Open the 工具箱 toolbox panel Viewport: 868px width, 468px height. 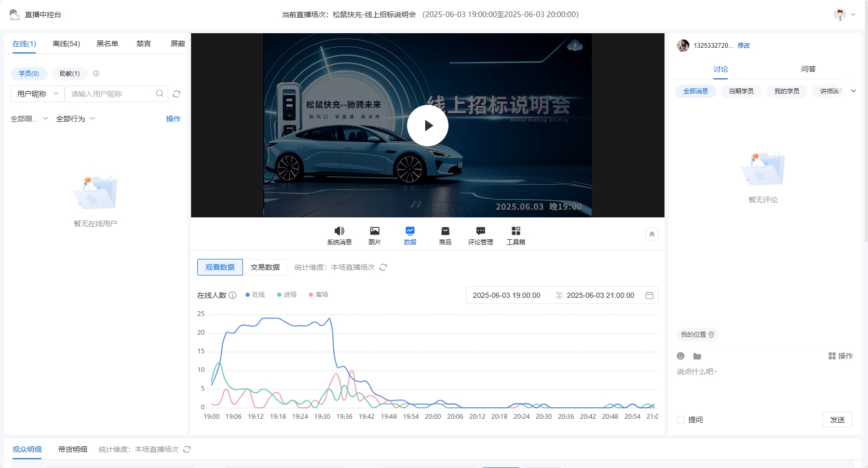coord(516,235)
